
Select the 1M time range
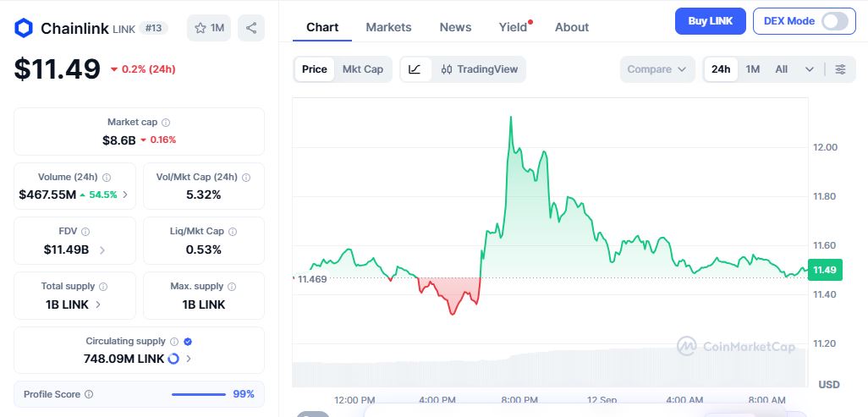pyautogui.click(x=752, y=69)
